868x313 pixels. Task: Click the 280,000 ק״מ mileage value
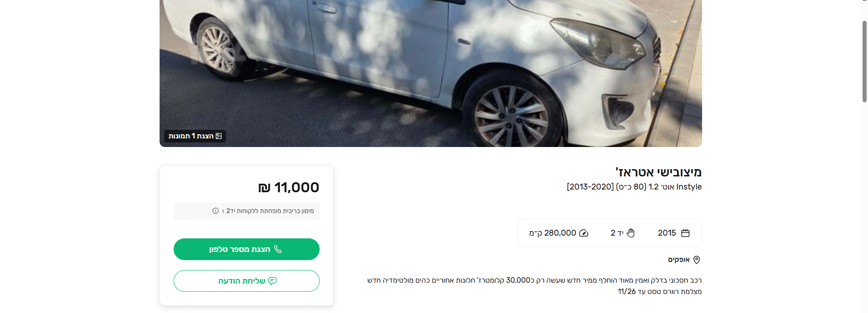coord(552,233)
